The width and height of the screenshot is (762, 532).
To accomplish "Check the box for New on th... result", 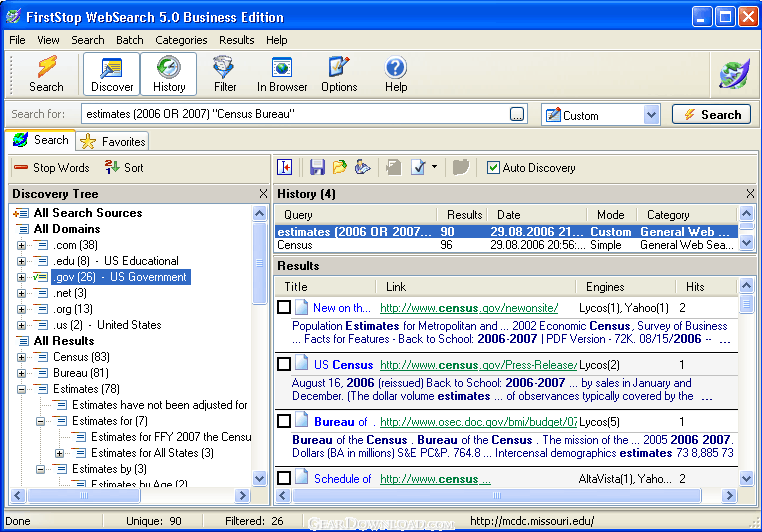I will (284, 307).
